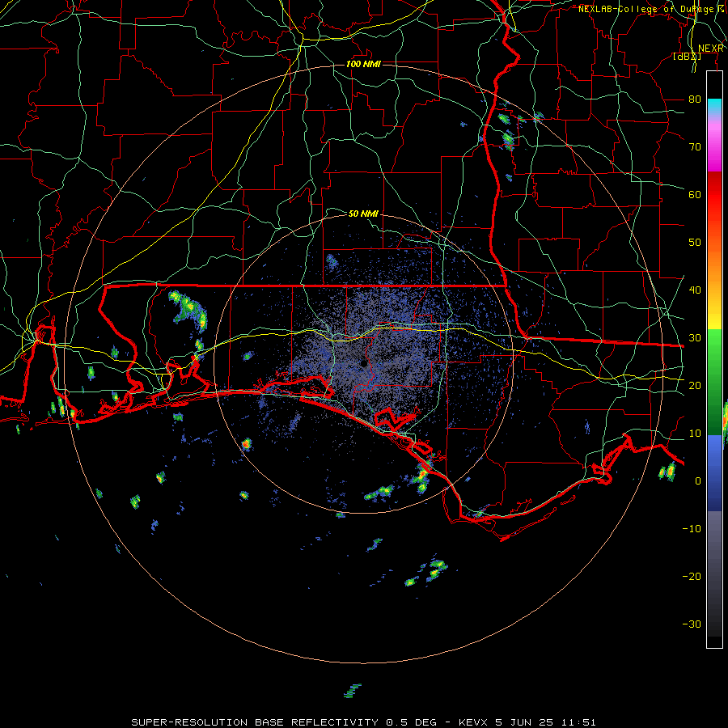The height and width of the screenshot is (728, 728).
Task: Click the 80 value on dBZ scale
Action: 695,99
